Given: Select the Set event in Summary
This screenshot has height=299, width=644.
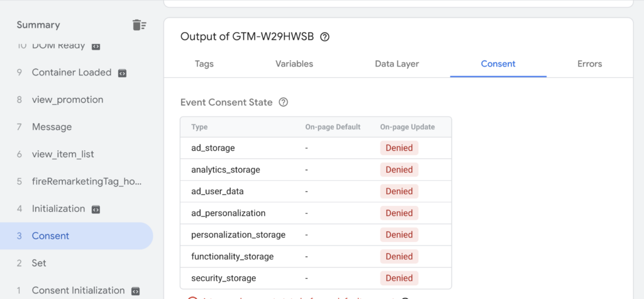Looking at the screenshot, I should click(39, 263).
